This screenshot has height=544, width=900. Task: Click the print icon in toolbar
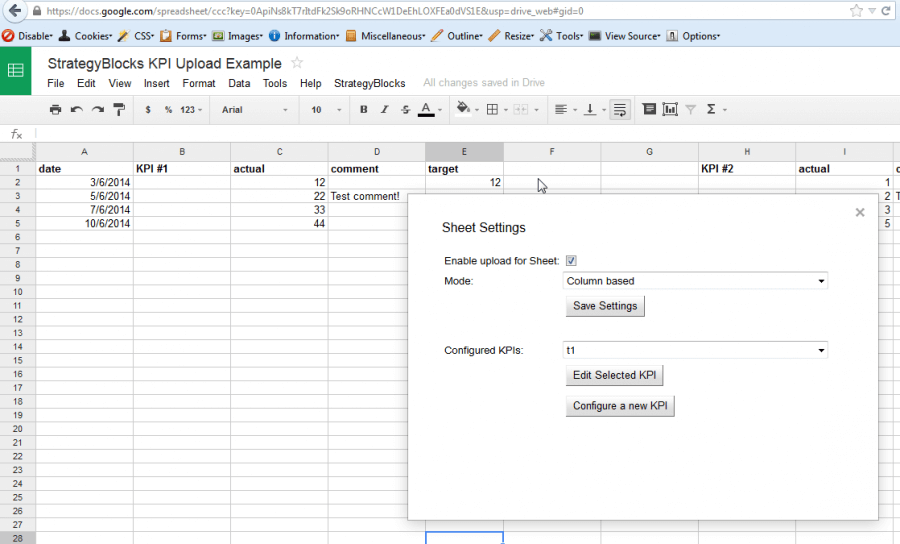click(55, 110)
